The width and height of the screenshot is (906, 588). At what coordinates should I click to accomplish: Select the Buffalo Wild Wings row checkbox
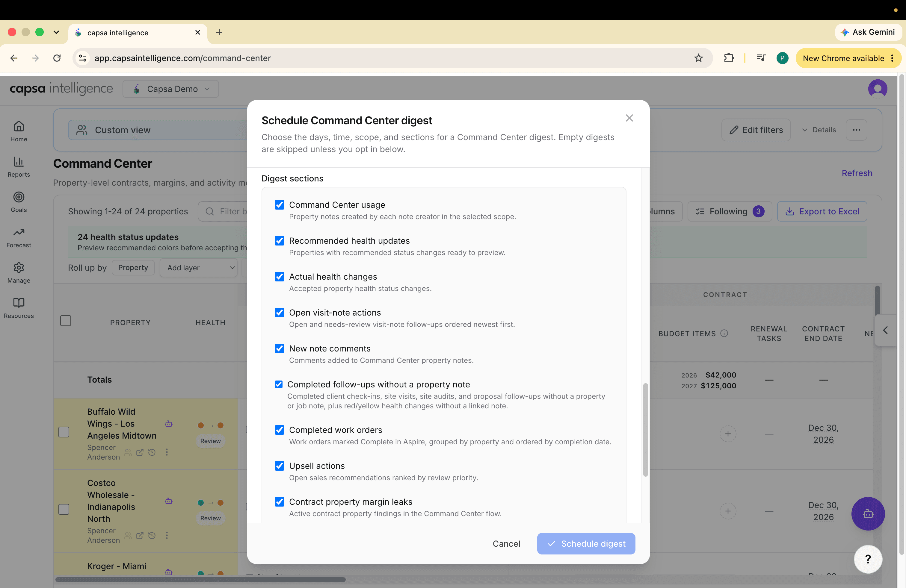pos(64,432)
